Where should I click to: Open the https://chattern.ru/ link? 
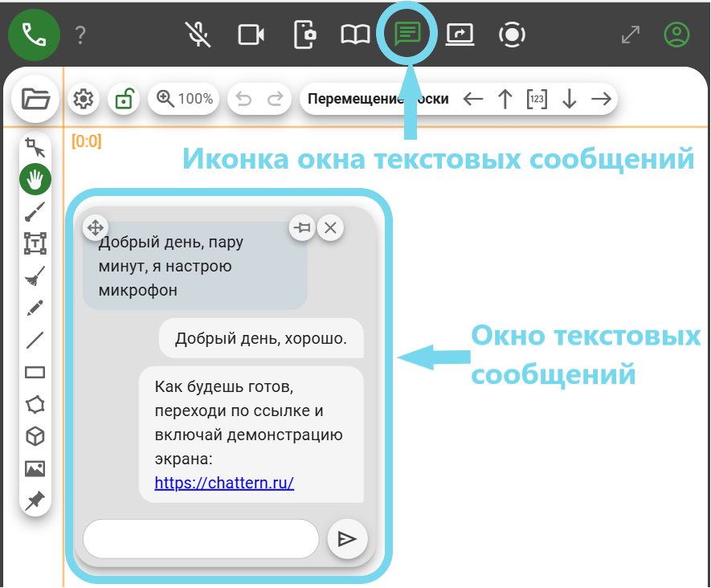(x=224, y=484)
